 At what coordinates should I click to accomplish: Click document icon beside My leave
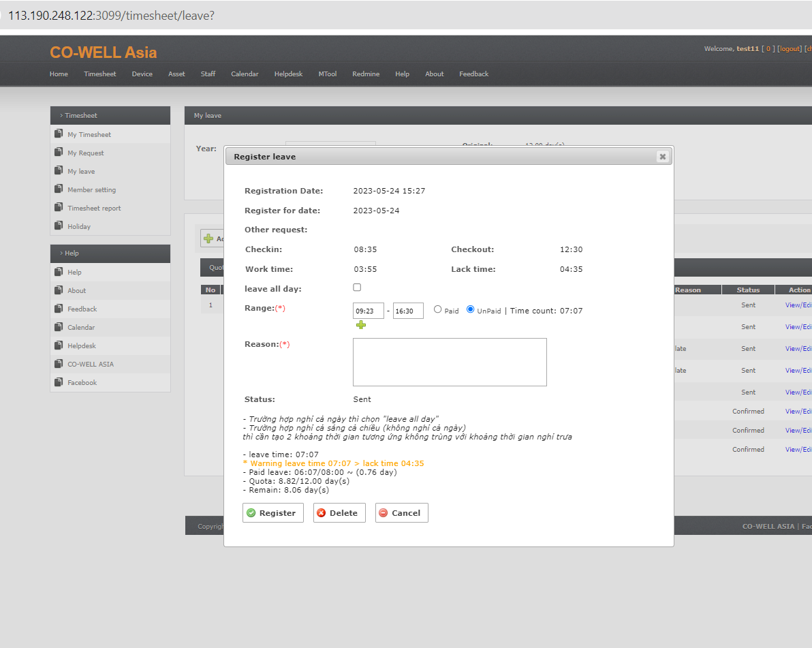coord(59,170)
